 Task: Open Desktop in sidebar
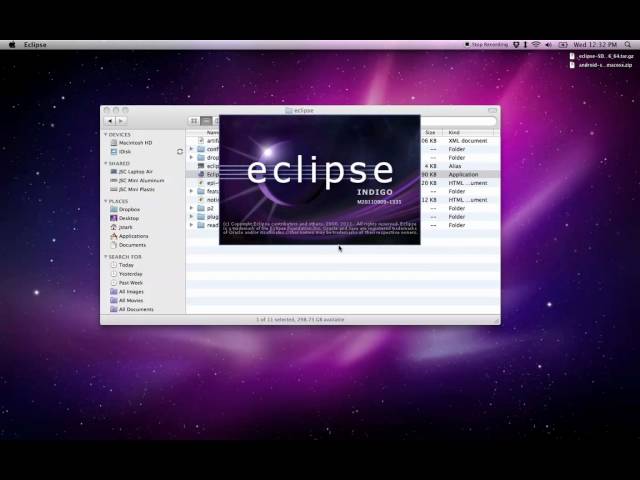coord(124,218)
